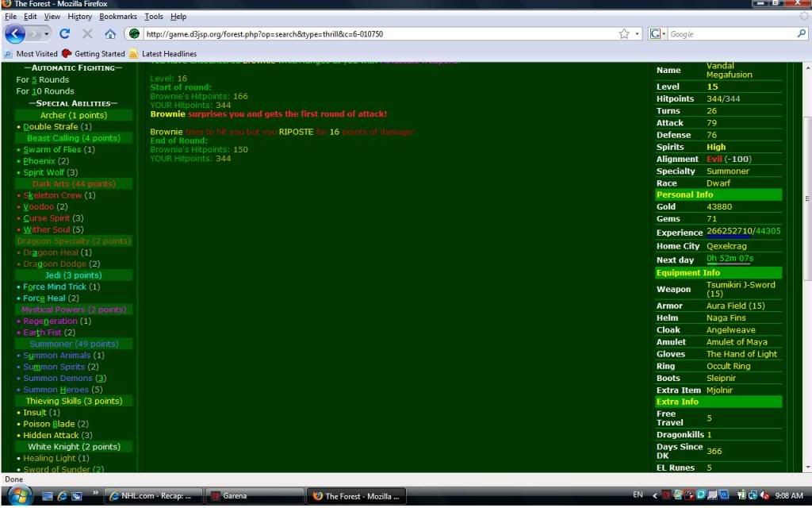Bookmark this page with the star icon
The height and width of the screenshot is (508, 812).
(x=624, y=34)
